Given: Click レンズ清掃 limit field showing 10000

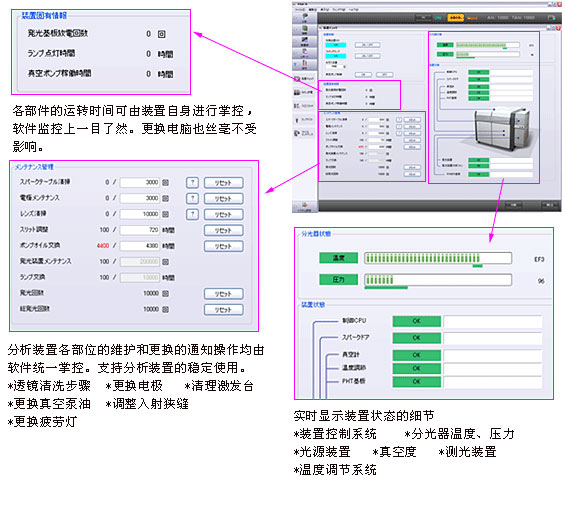Looking at the screenshot, I should 140,214.
